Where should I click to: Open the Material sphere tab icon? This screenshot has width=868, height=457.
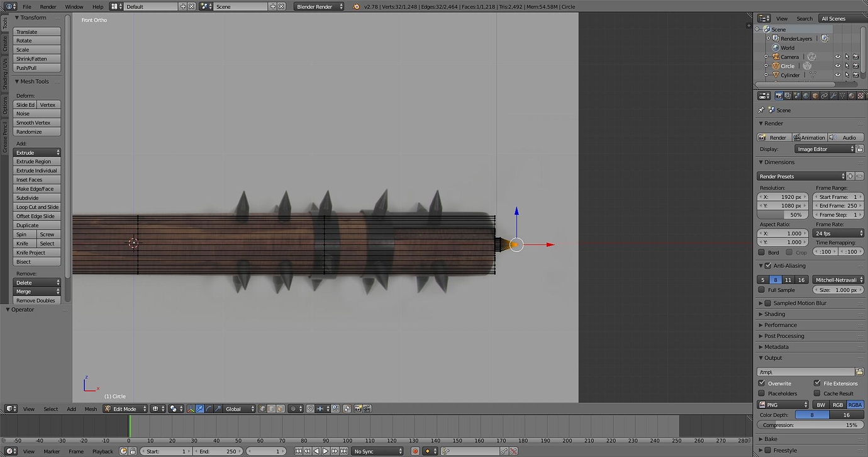(x=852, y=96)
